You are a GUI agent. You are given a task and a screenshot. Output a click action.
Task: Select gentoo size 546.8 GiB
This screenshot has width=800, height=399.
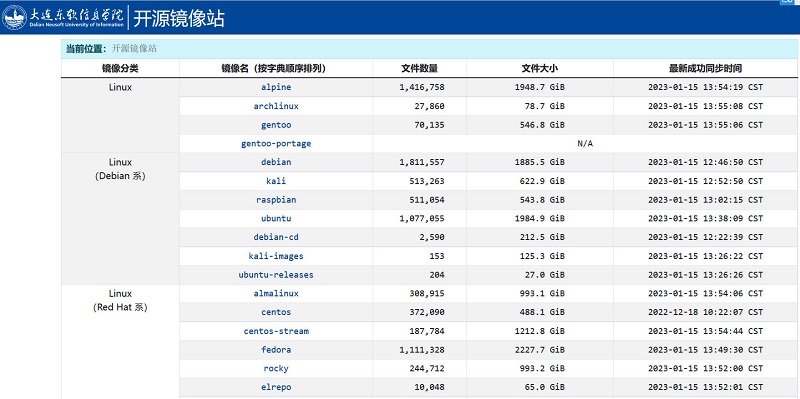tap(542, 125)
